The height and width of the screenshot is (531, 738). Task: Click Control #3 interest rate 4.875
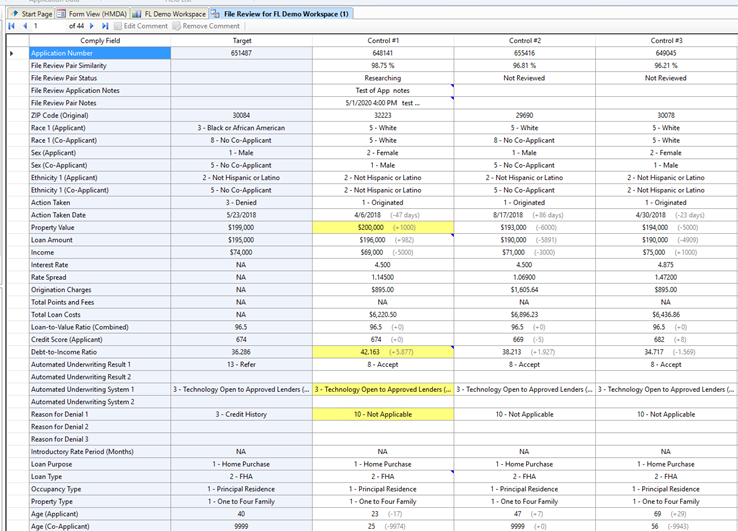666,265
